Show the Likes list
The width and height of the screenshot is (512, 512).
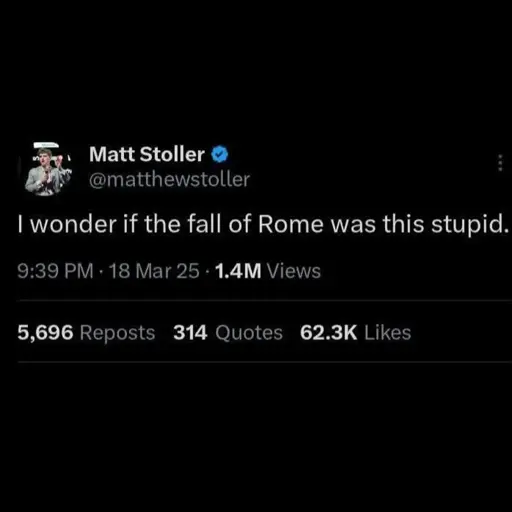(388, 333)
